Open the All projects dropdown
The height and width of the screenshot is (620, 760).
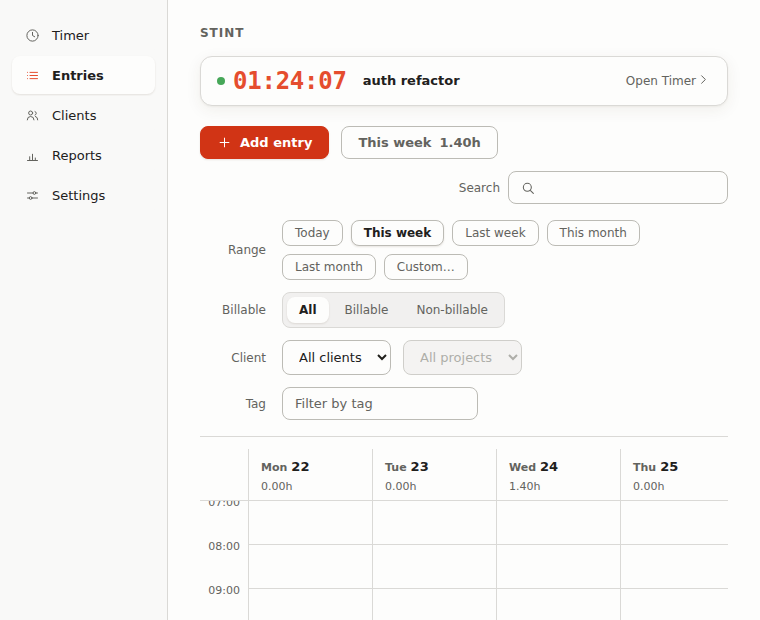pos(462,358)
